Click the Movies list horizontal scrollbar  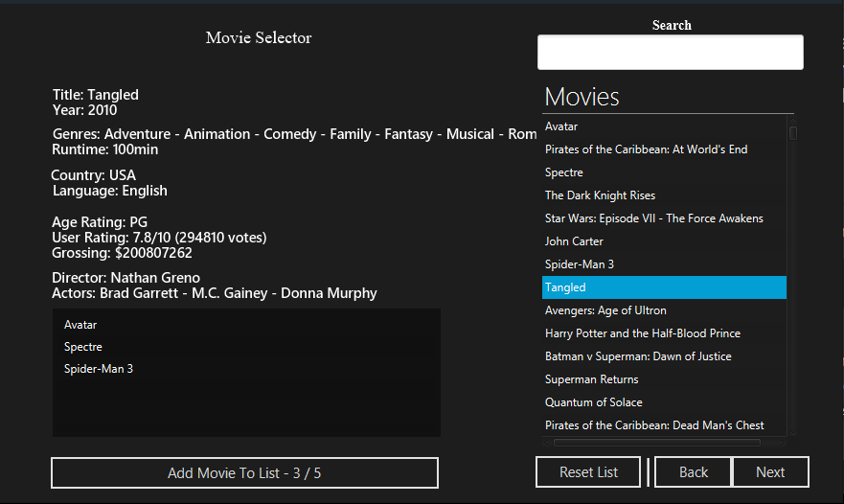tap(657, 443)
